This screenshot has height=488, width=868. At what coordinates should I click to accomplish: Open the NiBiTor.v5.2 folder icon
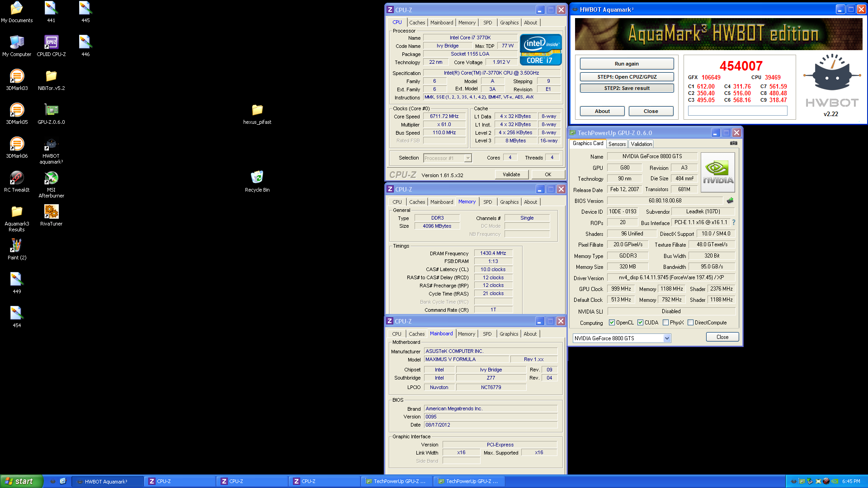pos(51,80)
